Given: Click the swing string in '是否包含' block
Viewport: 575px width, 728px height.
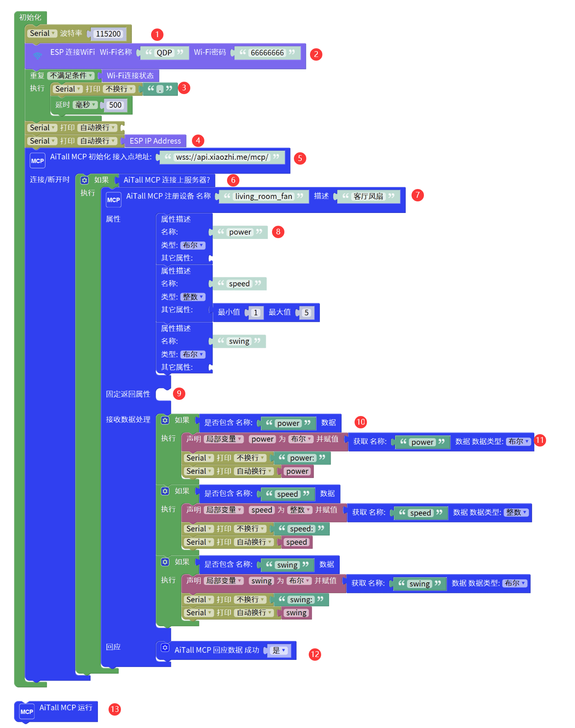Looking at the screenshot, I should coord(287,565).
